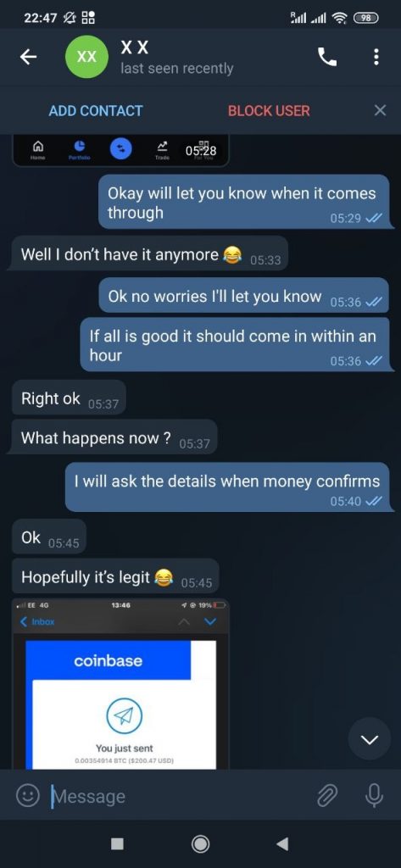Open the Coinbase email screenshot image
Viewport: 401px width, 868px height.
(x=120, y=684)
